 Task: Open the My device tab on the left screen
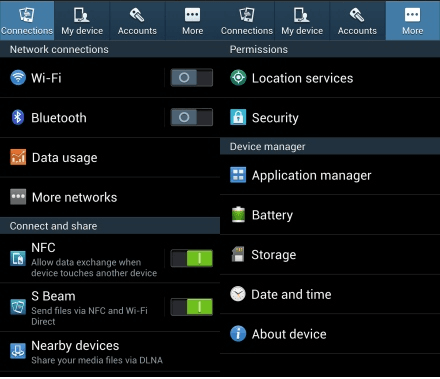coord(82,21)
